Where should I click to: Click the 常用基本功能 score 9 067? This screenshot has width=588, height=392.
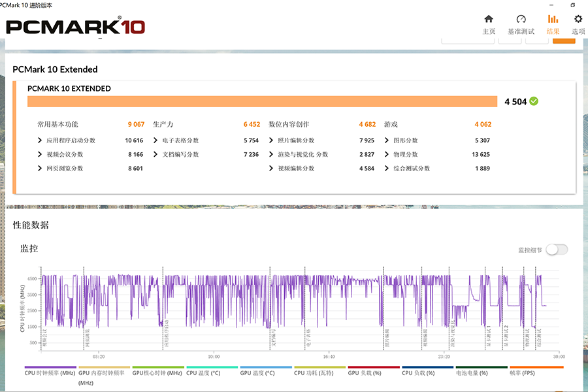click(136, 124)
